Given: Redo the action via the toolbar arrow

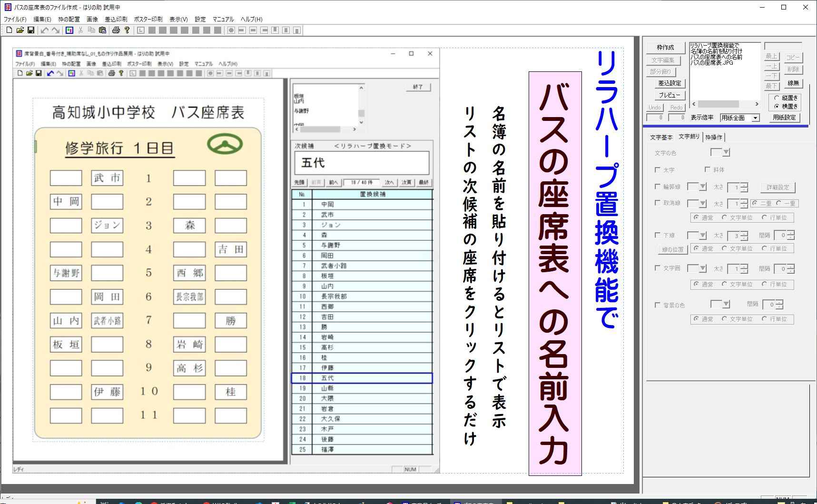Looking at the screenshot, I should pyautogui.click(x=56, y=30).
